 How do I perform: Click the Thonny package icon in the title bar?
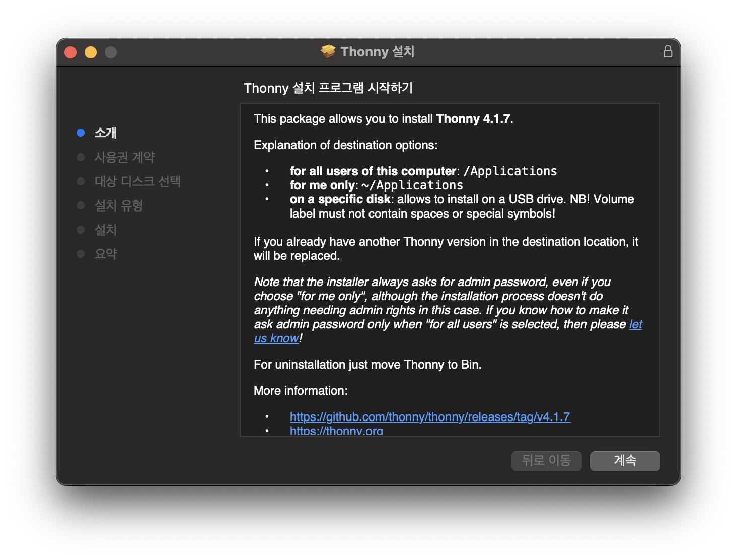point(328,51)
